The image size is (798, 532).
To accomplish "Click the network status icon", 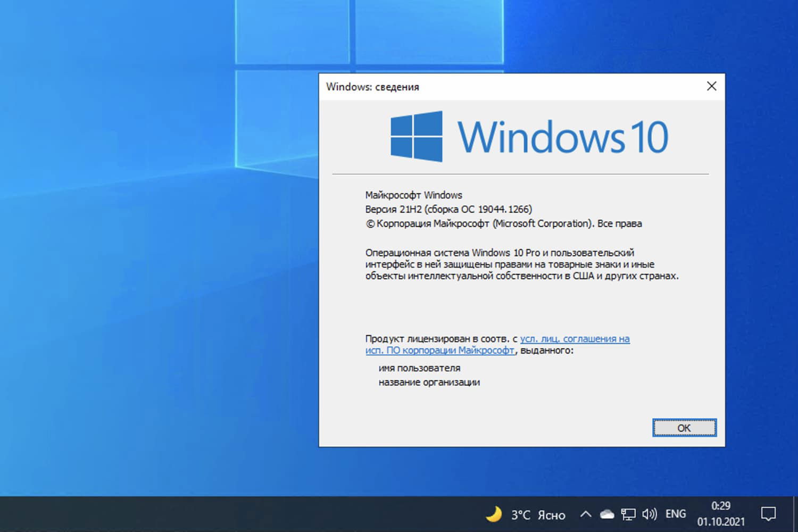I will point(629,514).
